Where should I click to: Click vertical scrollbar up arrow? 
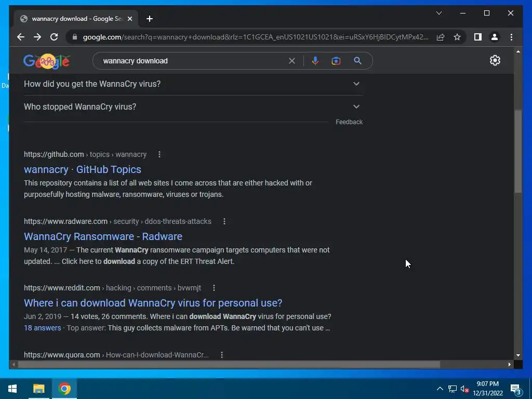pyautogui.click(x=518, y=51)
